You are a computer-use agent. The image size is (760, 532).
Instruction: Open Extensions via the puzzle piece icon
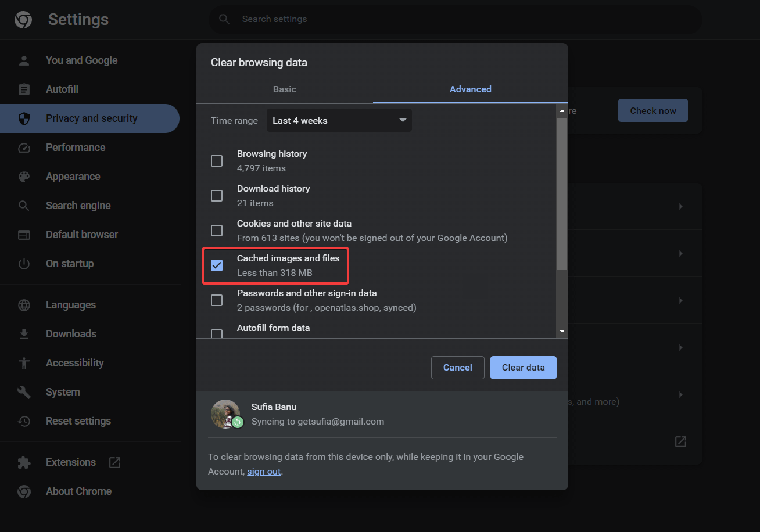[23, 462]
